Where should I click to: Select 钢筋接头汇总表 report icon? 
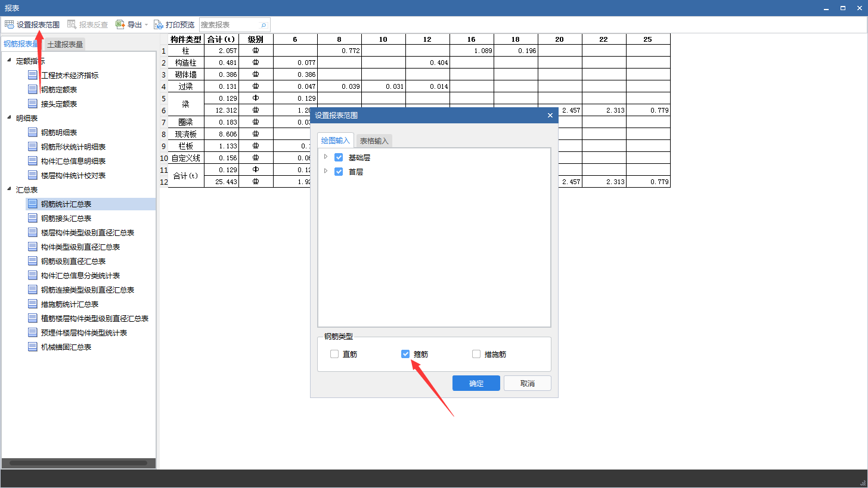[x=33, y=219]
